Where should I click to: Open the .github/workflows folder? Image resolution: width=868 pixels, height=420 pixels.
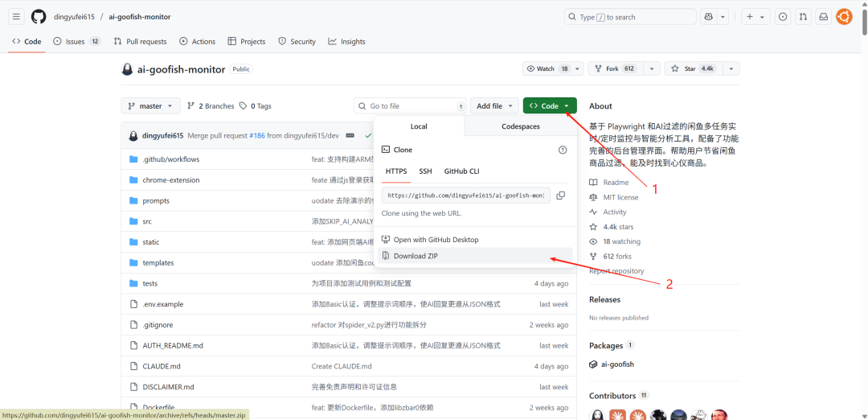tap(170, 159)
